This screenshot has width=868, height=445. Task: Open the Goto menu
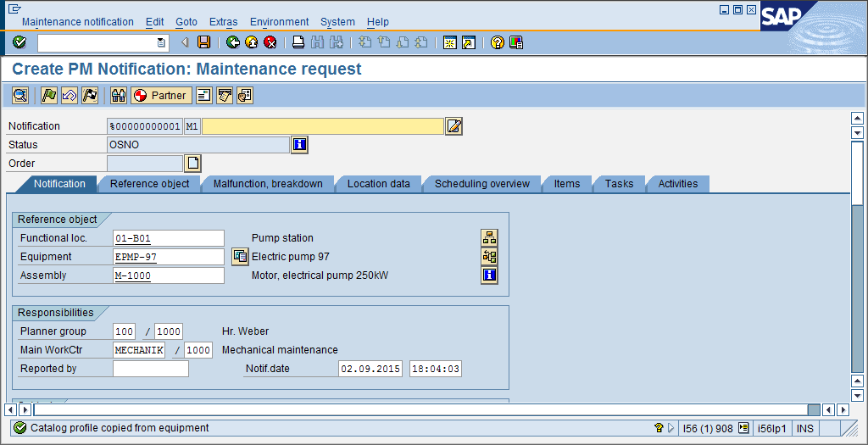tap(186, 22)
